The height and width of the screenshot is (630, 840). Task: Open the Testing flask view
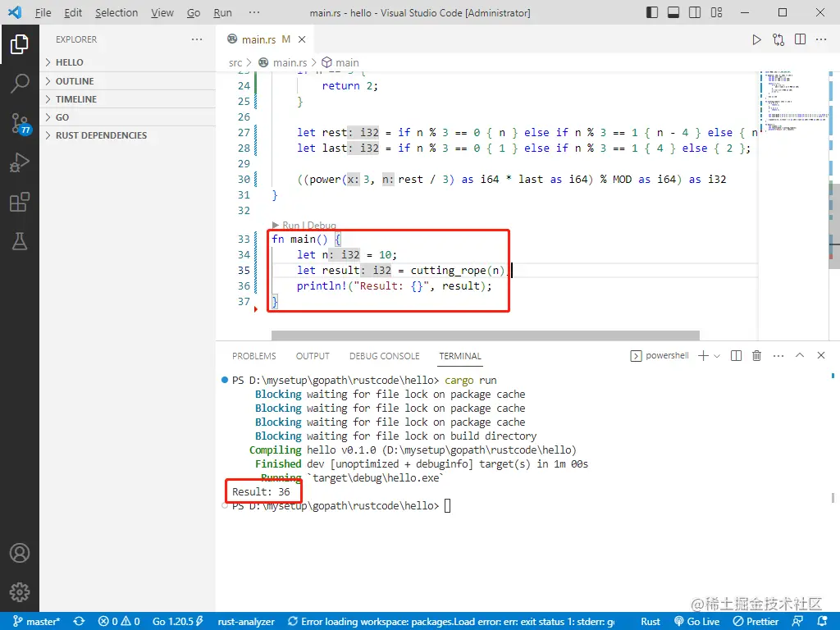20,242
